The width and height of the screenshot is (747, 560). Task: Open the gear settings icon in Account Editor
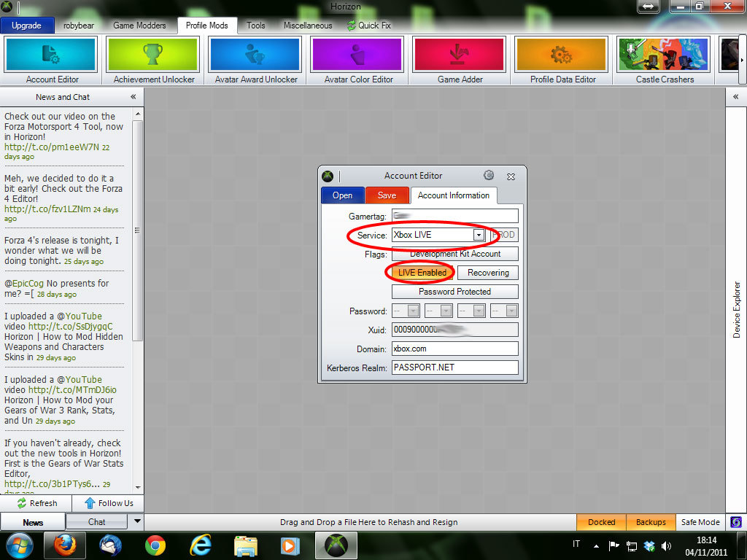(489, 175)
